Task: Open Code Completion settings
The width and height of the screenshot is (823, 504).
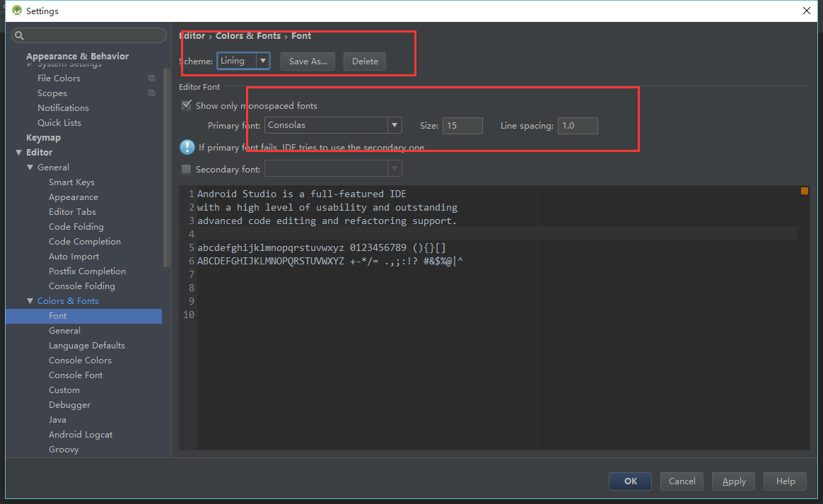Action: (85, 242)
